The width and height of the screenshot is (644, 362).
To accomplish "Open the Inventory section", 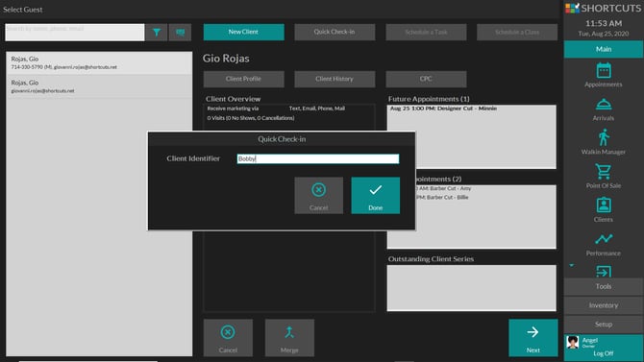I will (x=603, y=305).
